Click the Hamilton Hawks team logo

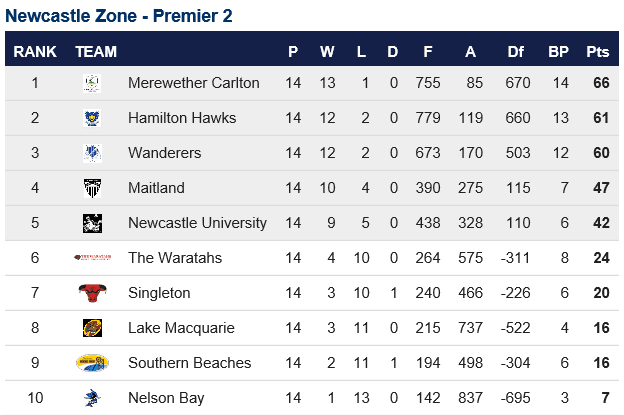pos(92,118)
